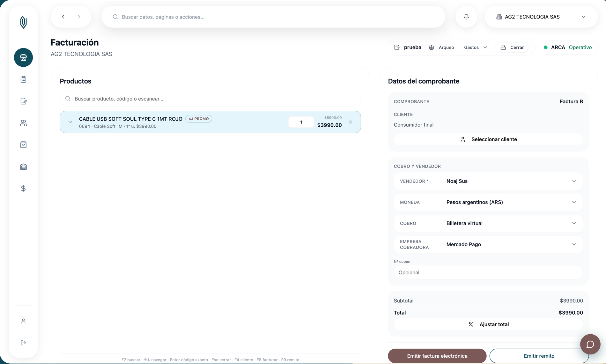Open the shopping bag sidebar icon
This screenshot has height=364, width=606.
pos(23,145)
